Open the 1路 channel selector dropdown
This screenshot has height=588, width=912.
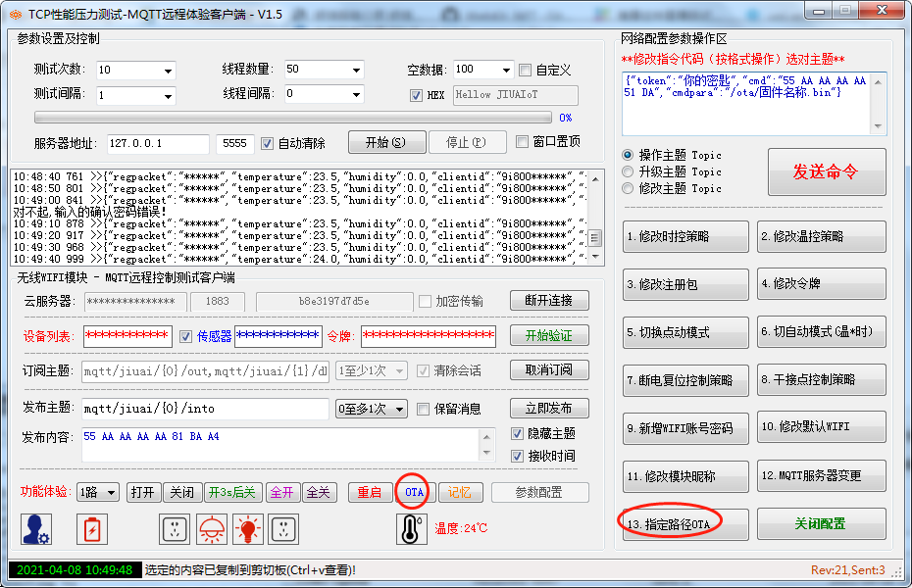[x=103, y=493]
